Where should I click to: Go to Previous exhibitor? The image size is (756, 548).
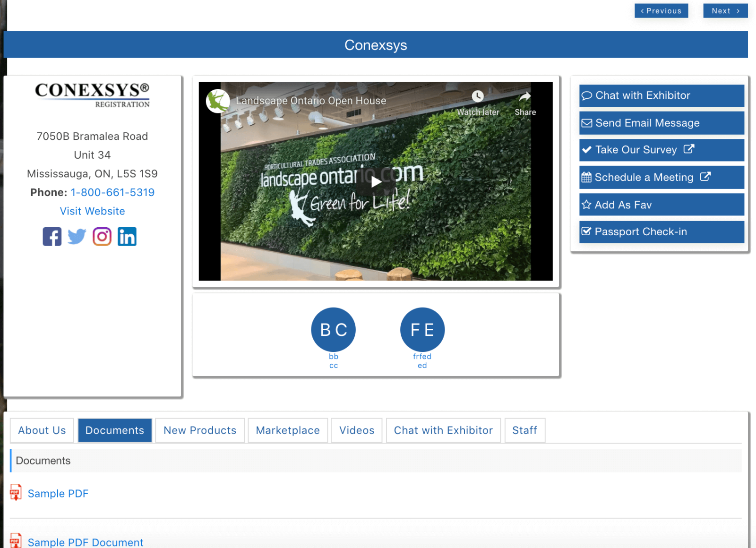click(x=661, y=11)
